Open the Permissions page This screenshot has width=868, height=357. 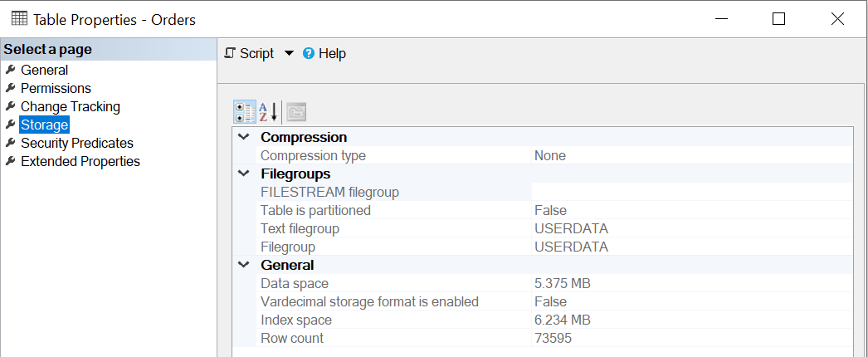click(x=56, y=89)
